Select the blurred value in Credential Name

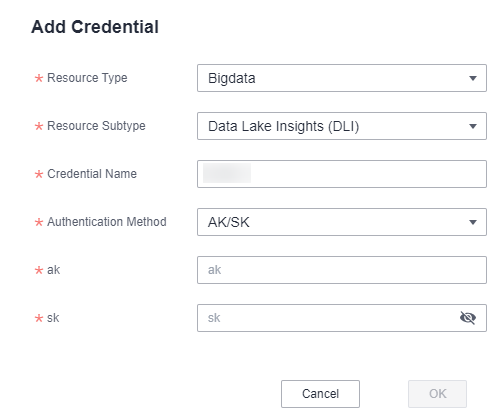(x=227, y=173)
